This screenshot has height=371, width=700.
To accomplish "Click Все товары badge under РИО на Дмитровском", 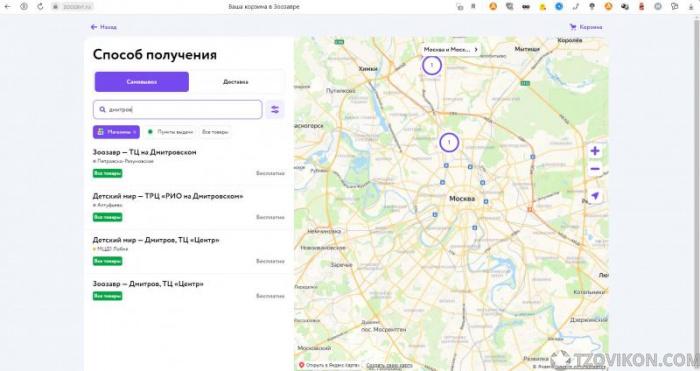I will pyautogui.click(x=108, y=217).
